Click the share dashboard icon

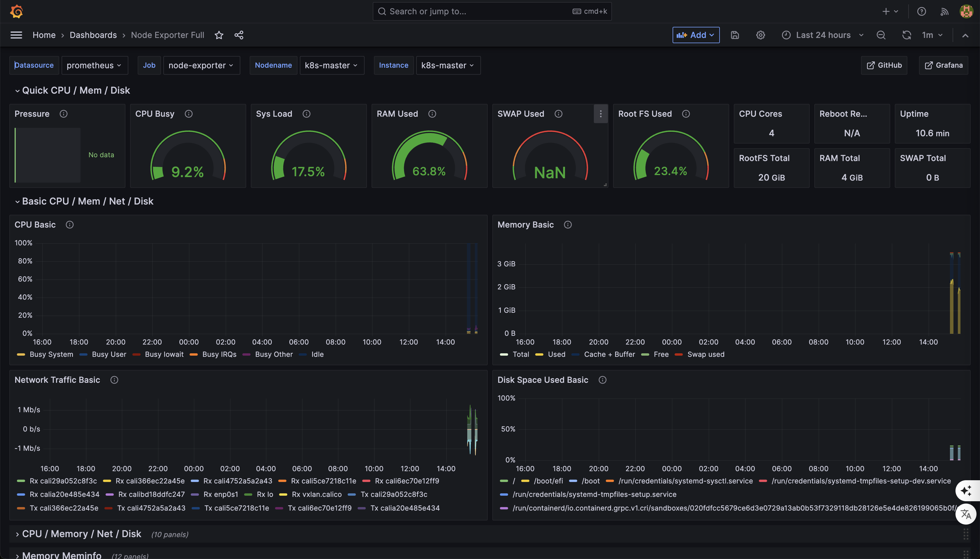(x=239, y=35)
